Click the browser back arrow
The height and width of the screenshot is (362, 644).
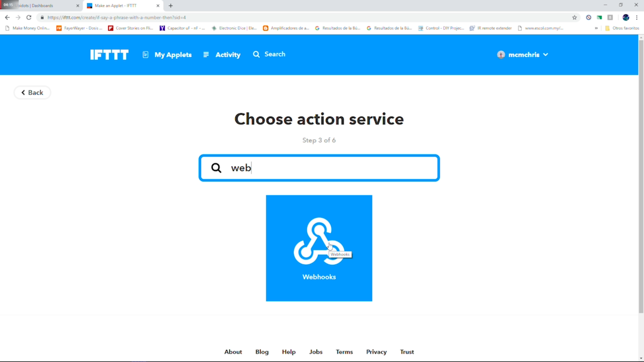7,17
